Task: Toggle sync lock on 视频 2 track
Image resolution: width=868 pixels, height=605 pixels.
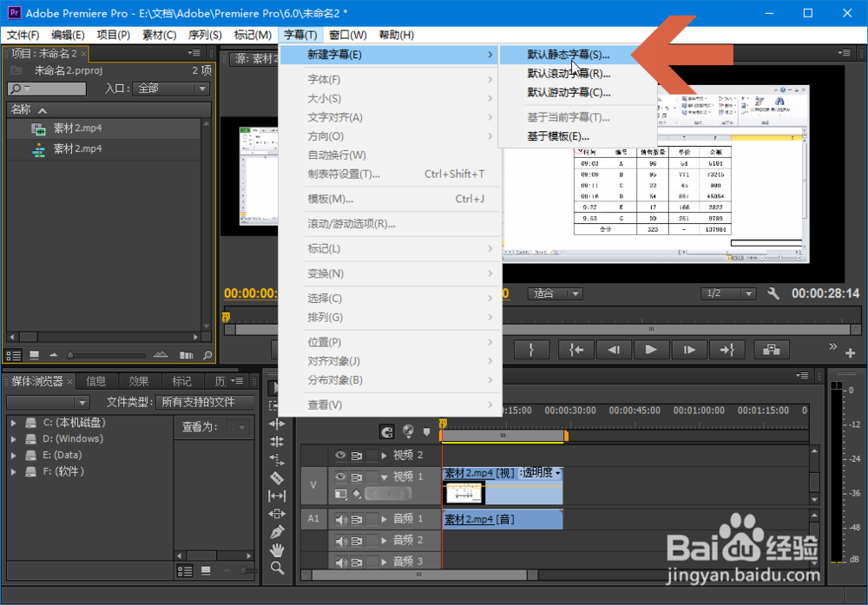Action: [357, 456]
